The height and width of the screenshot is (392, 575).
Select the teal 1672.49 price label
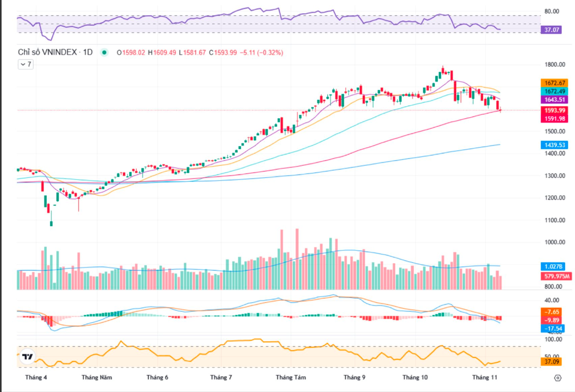point(555,91)
